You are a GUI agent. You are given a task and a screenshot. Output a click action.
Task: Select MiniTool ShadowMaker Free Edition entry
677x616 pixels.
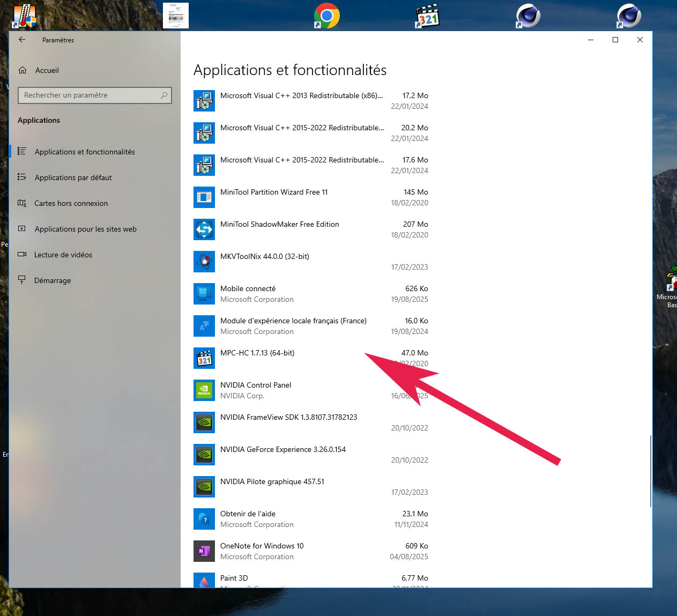[311, 229]
